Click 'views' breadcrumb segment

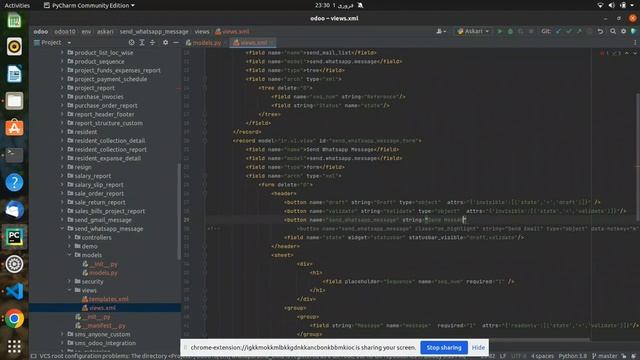tap(202, 31)
